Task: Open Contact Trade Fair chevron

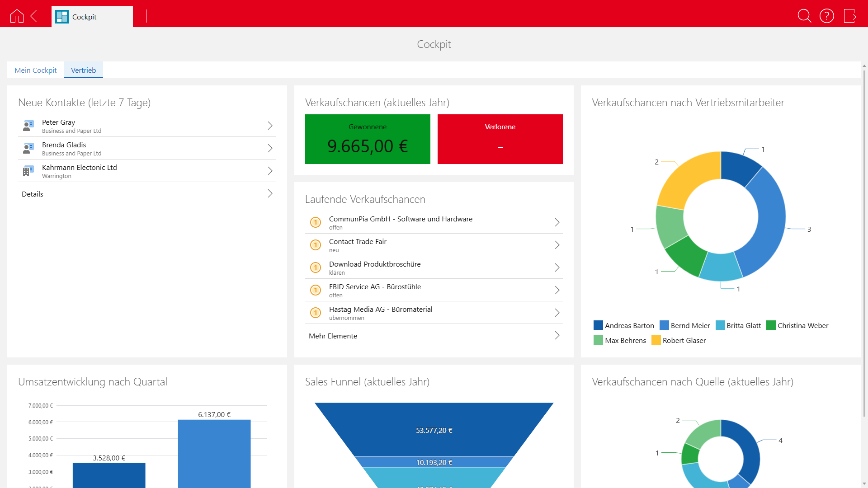Action: (557, 245)
